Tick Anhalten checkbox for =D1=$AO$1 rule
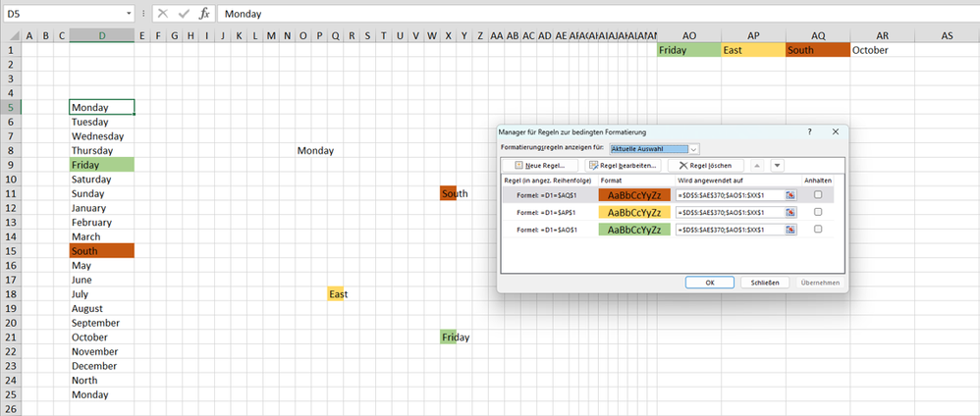Viewport: 980px width, 416px height. pyautogui.click(x=818, y=230)
